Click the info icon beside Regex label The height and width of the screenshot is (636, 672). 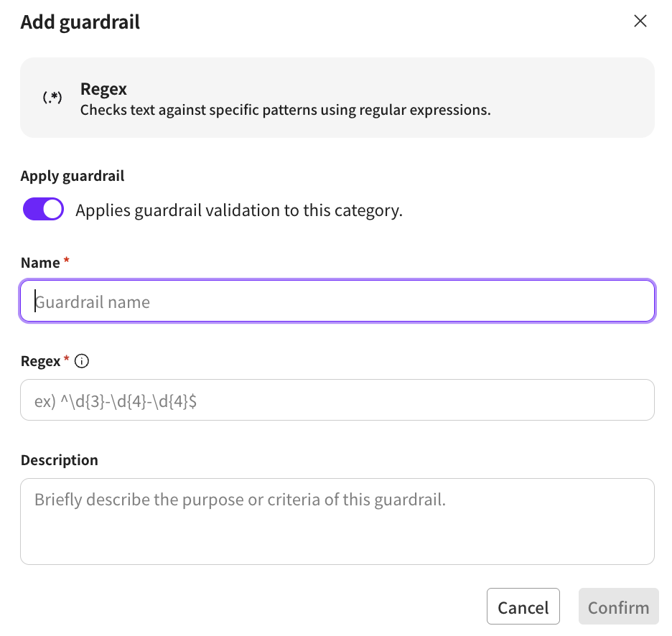tap(82, 362)
